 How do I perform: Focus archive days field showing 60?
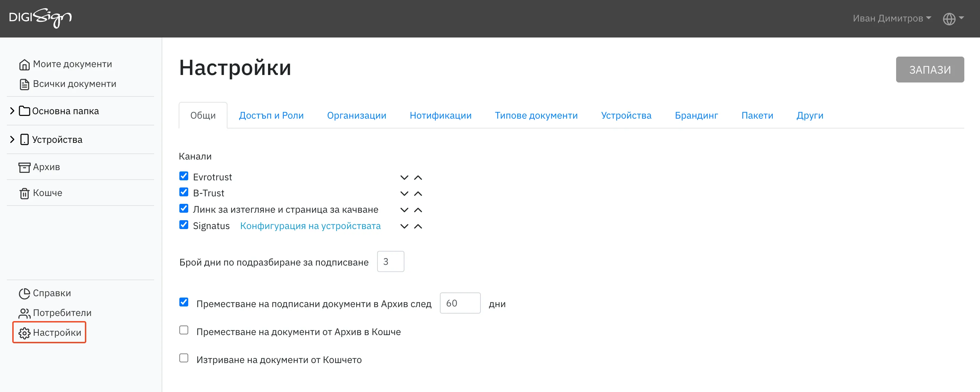460,303
